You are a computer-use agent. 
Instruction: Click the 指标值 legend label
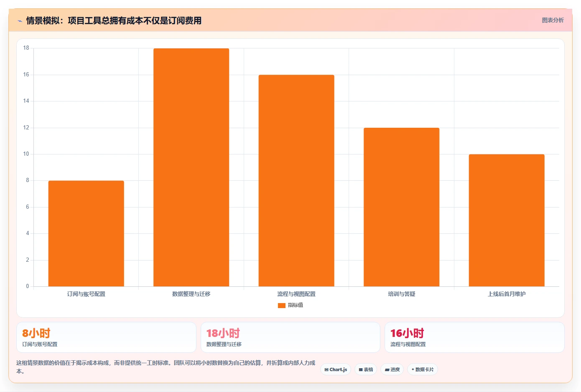click(296, 305)
